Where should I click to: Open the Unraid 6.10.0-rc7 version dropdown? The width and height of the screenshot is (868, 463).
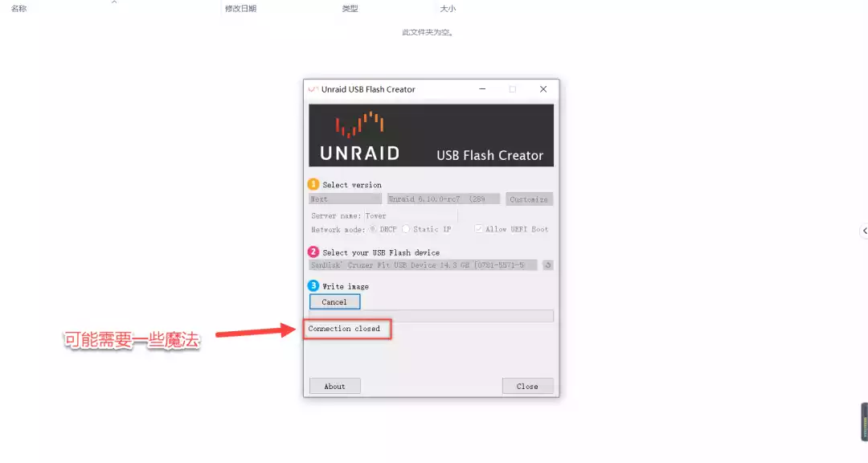(x=443, y=199)
